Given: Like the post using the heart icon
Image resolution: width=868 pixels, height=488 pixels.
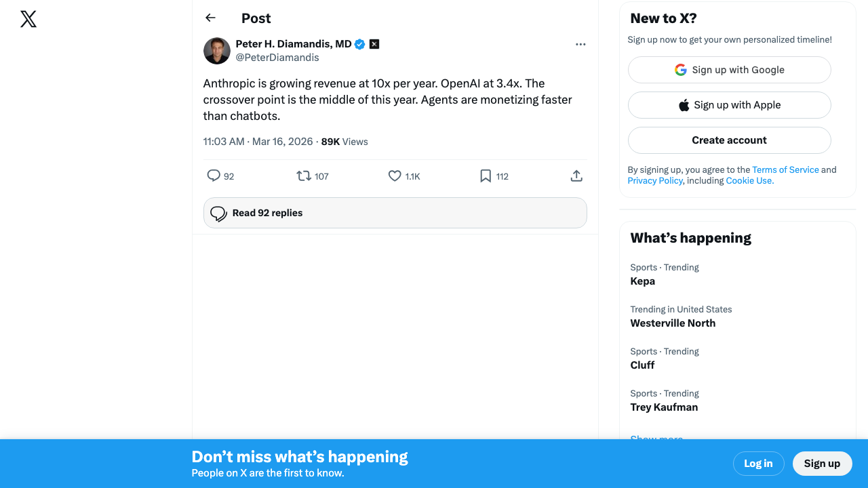Looking at the screenshot, I should coord(394,176).
